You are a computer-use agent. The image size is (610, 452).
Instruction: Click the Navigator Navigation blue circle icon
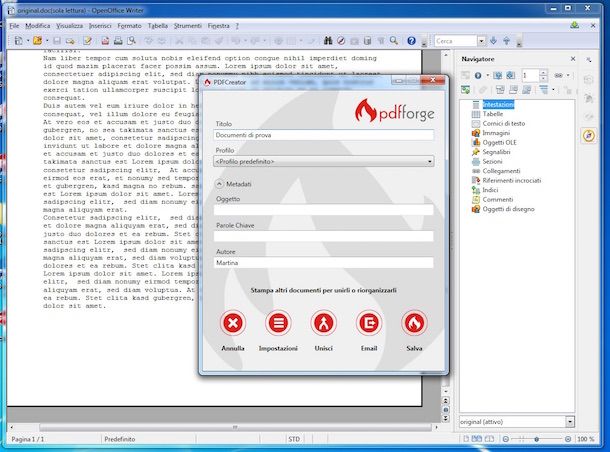[478, 75]
